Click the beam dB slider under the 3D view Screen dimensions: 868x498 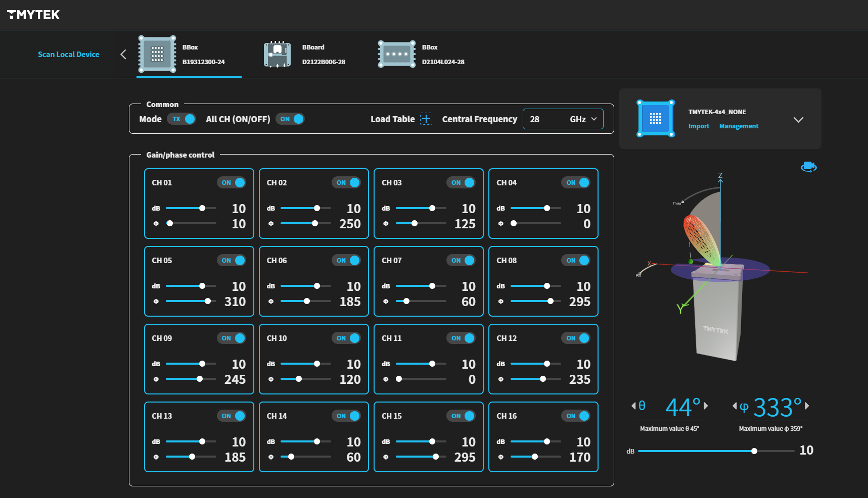(x=716, y=451)
